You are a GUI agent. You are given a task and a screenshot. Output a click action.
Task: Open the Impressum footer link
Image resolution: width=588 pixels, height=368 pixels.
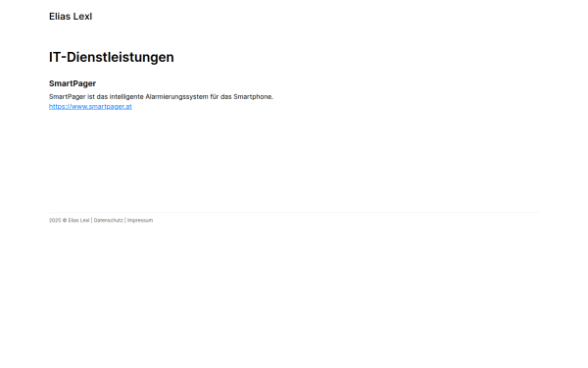click(x=140, y=221)
